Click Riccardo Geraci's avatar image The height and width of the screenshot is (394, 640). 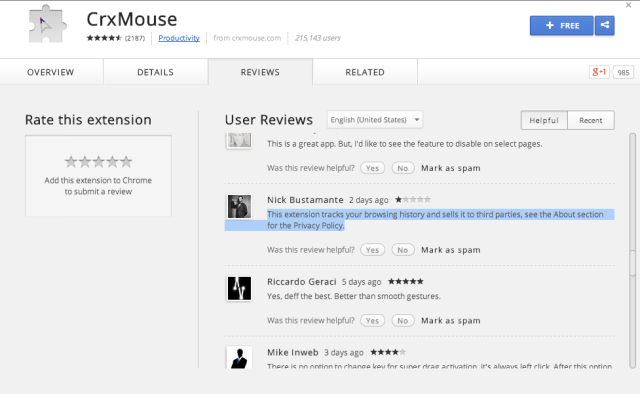point(239,288)
